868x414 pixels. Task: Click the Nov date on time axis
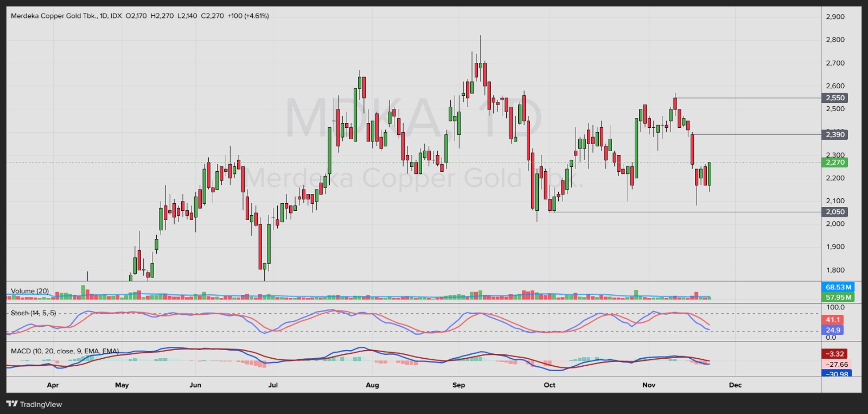649,385
